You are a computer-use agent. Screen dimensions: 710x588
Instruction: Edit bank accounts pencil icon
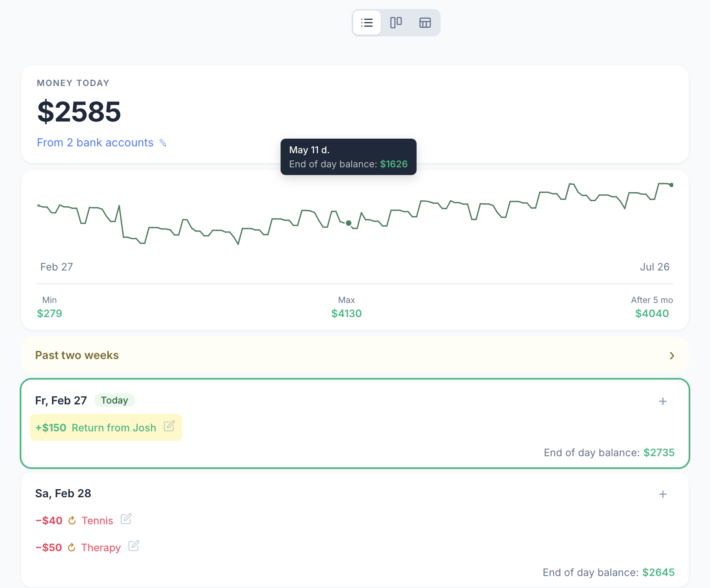coord(163,143)
